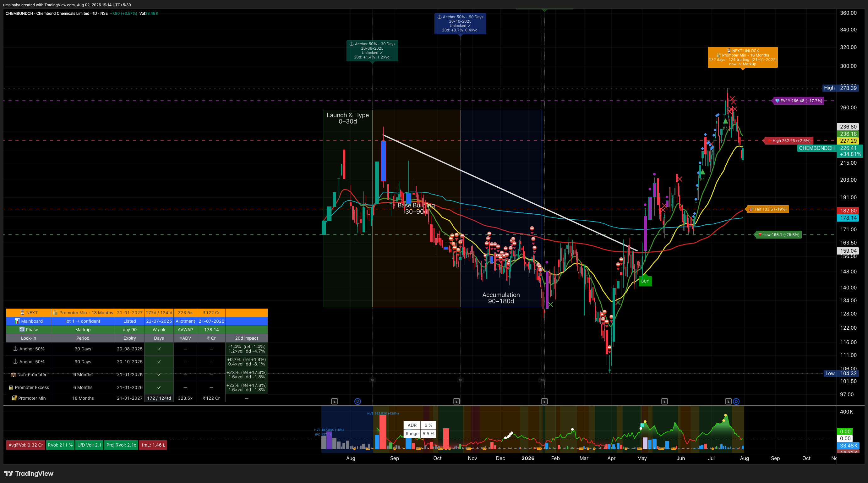Click the yellow 227.29 price axis tag
The image size is (868, 483).
[x=848, y=141]
